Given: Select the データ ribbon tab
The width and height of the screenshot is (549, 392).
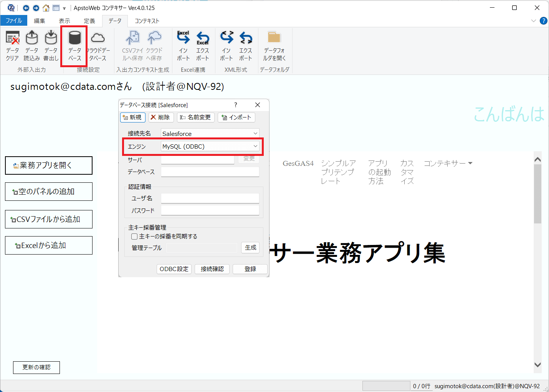Looking at the screenshot, I should pos(115,21).
